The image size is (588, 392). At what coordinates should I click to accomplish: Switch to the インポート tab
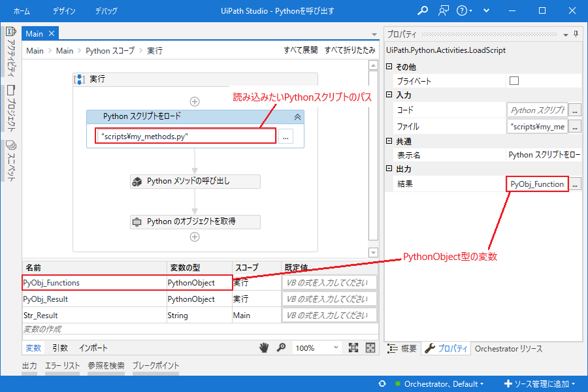coord(93,348)
